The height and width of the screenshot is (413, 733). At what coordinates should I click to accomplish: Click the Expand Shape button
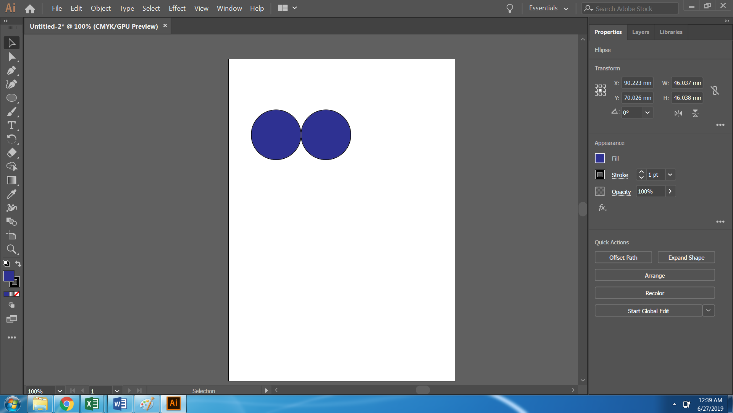(686, 257)
